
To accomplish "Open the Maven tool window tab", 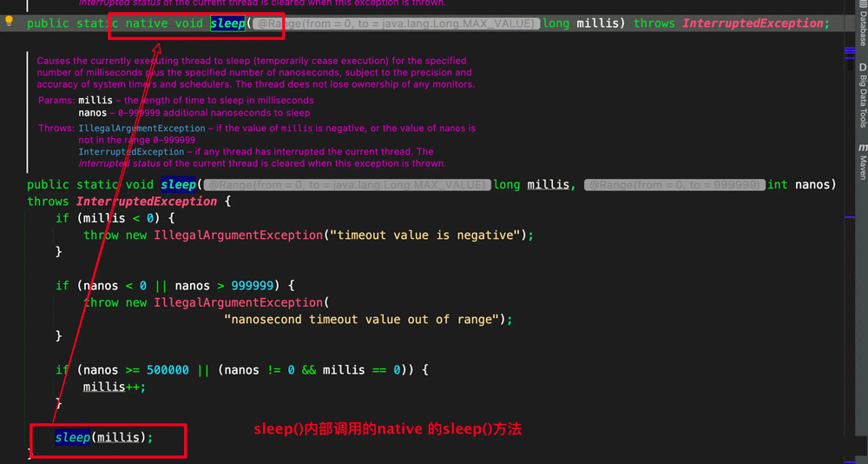I will pos(862,162).
